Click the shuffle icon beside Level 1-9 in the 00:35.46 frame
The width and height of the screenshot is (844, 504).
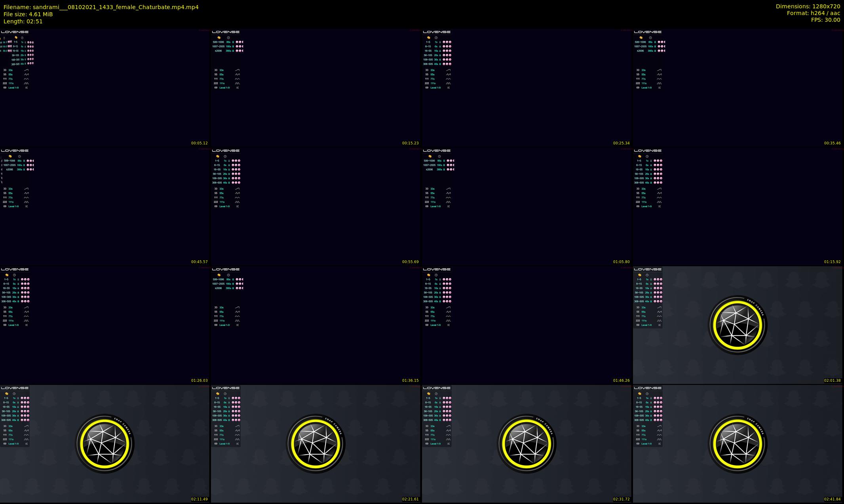coord(659,87)
